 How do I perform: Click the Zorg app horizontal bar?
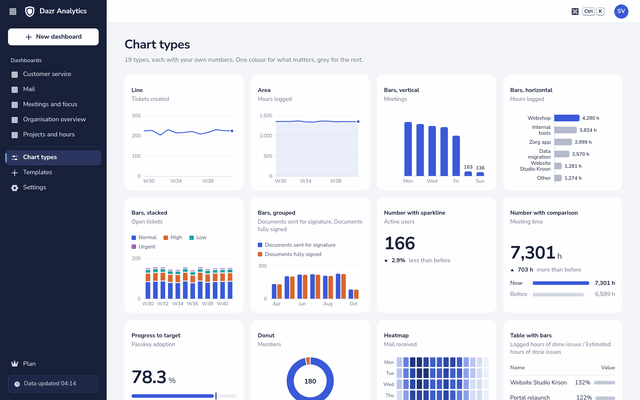coord(563,142)
